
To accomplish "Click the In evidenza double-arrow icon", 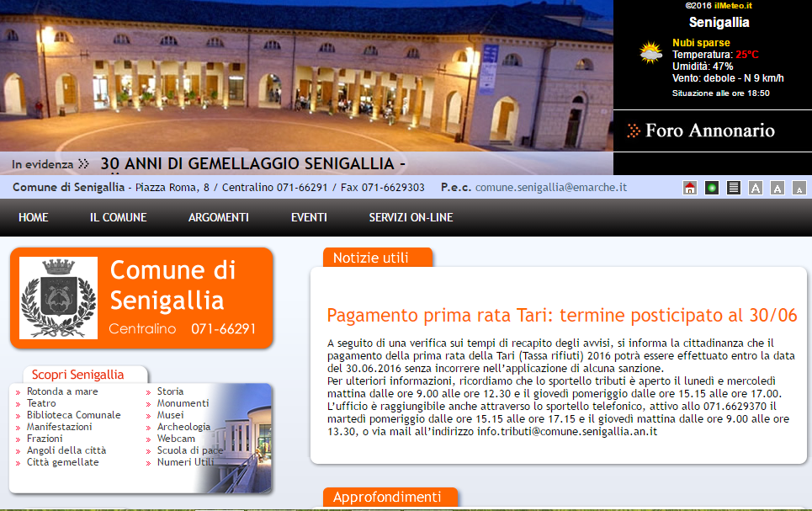I will 83,164.
